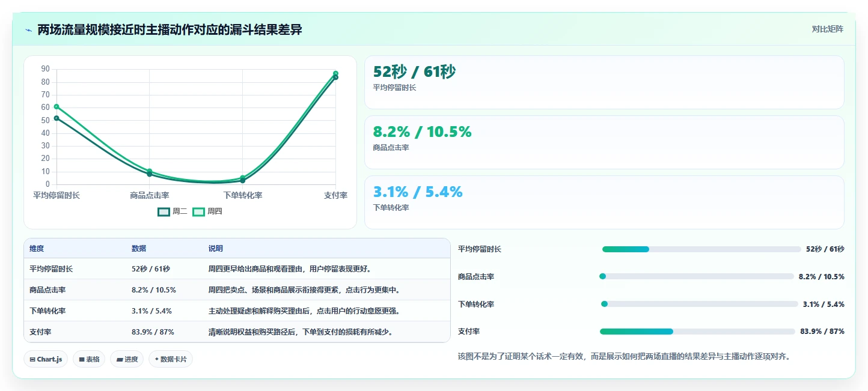Click the 支付率 x-axis label
Viewport: 868px width, 391px height.
point(335,195)
